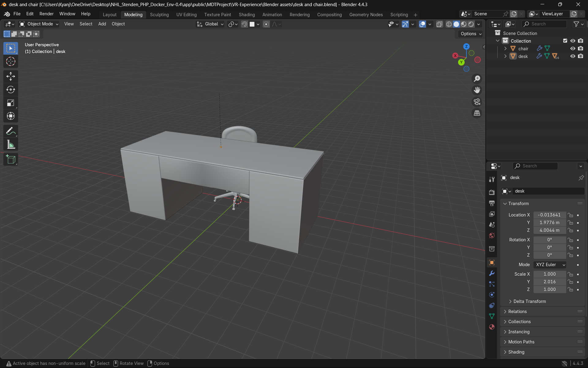The height and width of the screenshot is (368, 588).
Task: Select the Move tool
Action: [x=11, y=76]
